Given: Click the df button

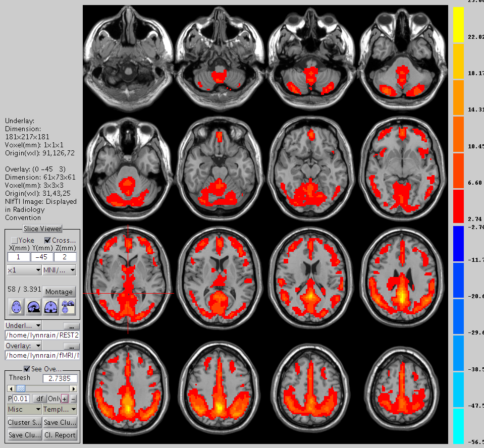Looking at the screenshot, I should [39, 399].
